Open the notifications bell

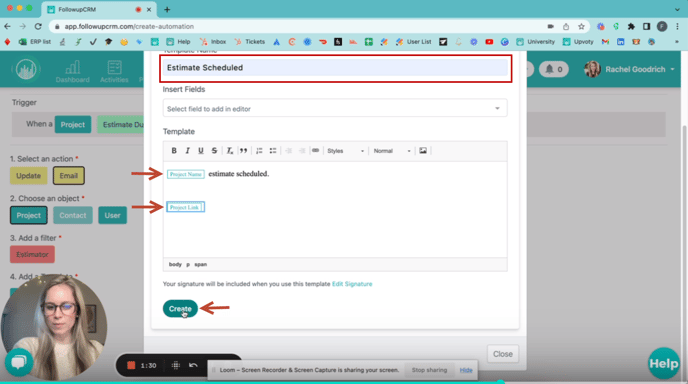554,69
